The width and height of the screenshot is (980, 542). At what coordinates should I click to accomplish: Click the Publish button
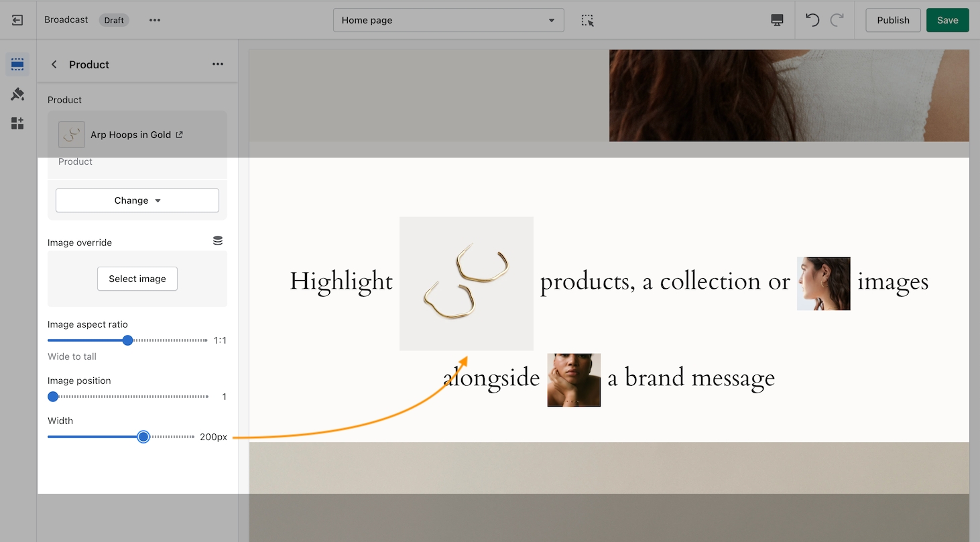click(x=893, y=20)
